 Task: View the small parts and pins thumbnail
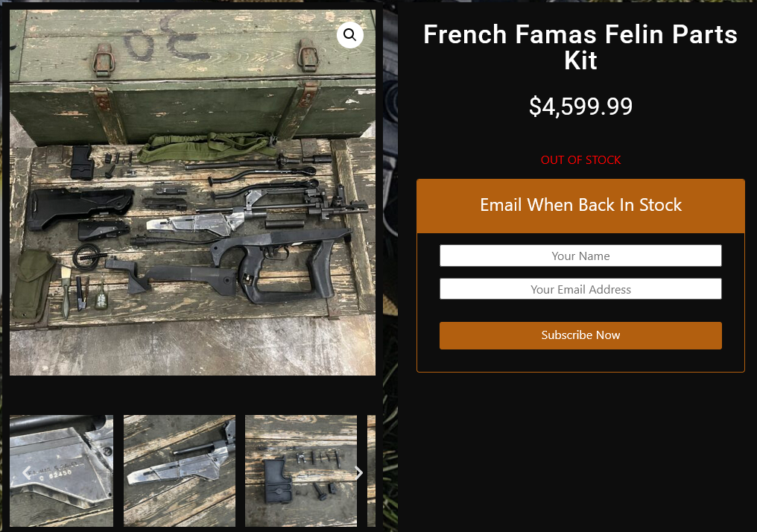(x=300, y=471)
